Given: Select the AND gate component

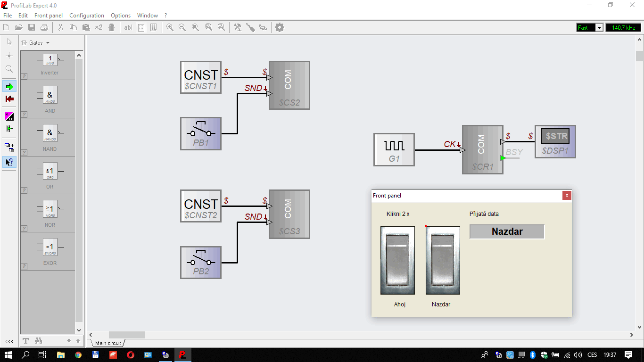Looking at the screenshot, I should coord(50,96).
